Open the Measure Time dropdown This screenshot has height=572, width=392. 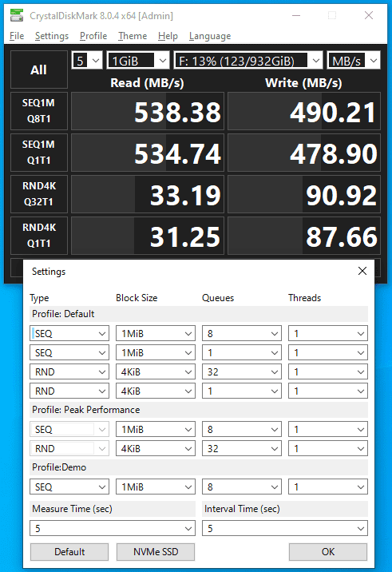[x=113, y=528]
